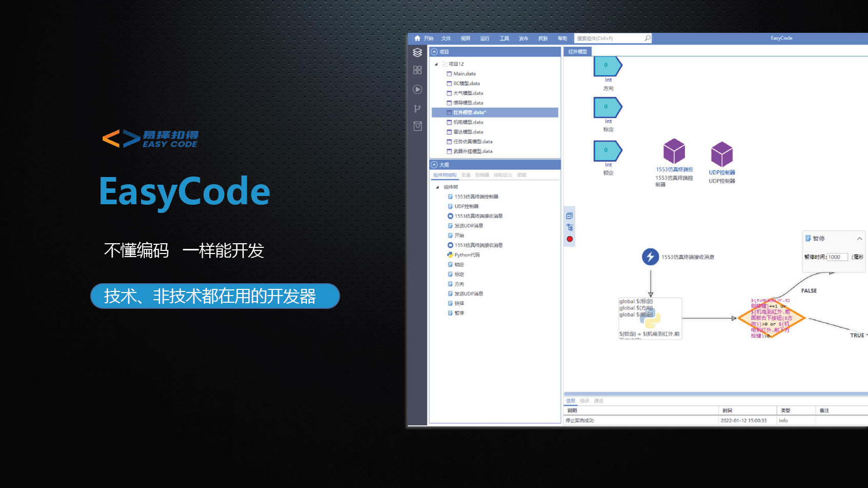Image resolution: width=868 pixels, height=488 pixels.
Task: Open the 皮肤 menu
Action: (543, 38)
